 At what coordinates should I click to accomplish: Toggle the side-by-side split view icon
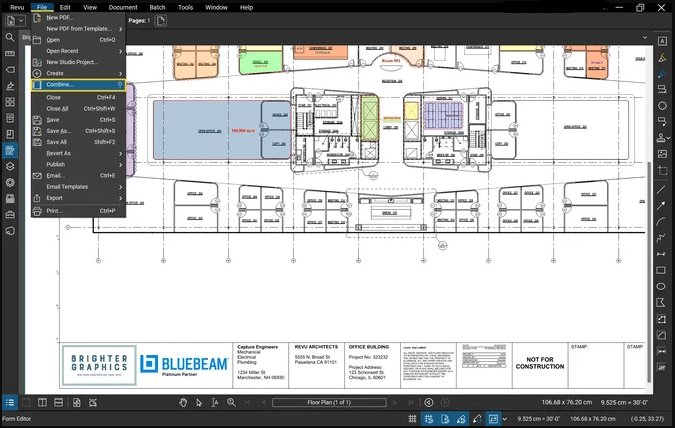42,403
